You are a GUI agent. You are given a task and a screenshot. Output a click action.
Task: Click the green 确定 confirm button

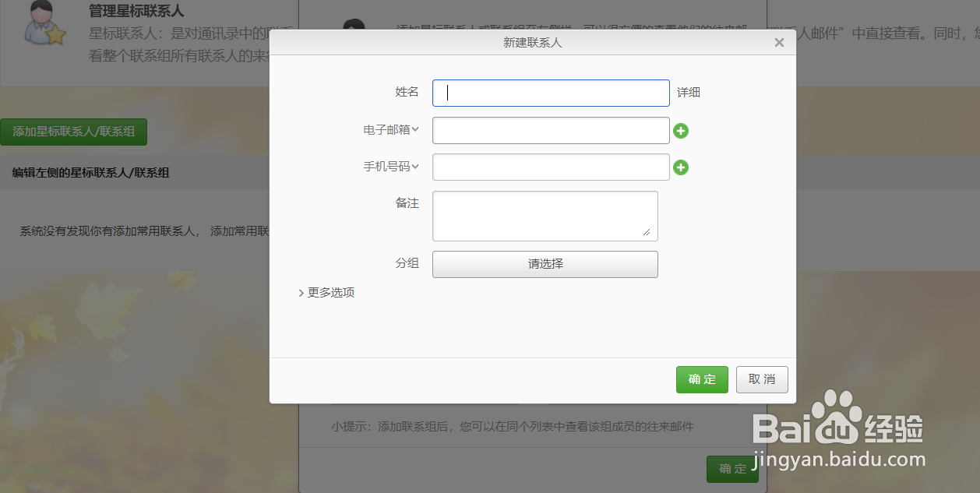click(x=701, y=379)
